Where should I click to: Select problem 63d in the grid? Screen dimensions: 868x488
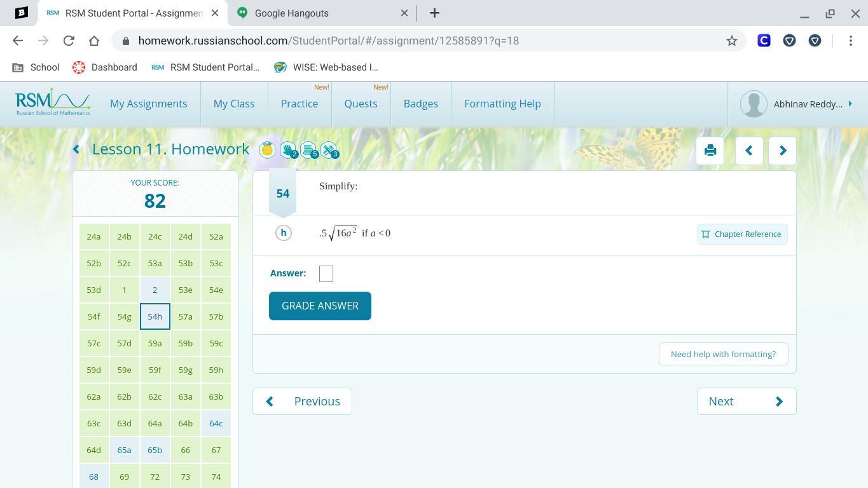tap(124, 423)
